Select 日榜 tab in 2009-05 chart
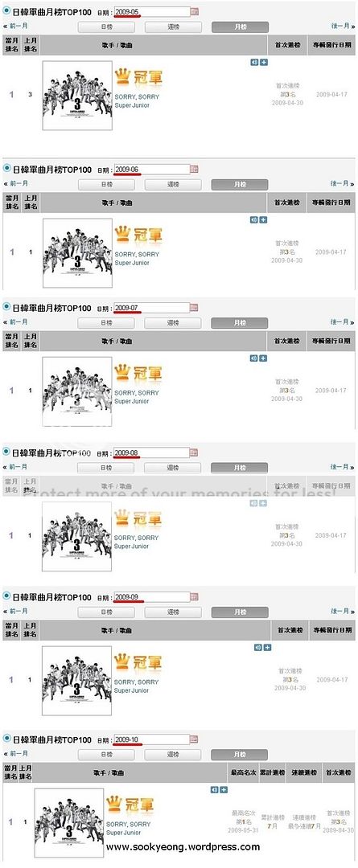 pyautogui.click(x=106, y=27)
